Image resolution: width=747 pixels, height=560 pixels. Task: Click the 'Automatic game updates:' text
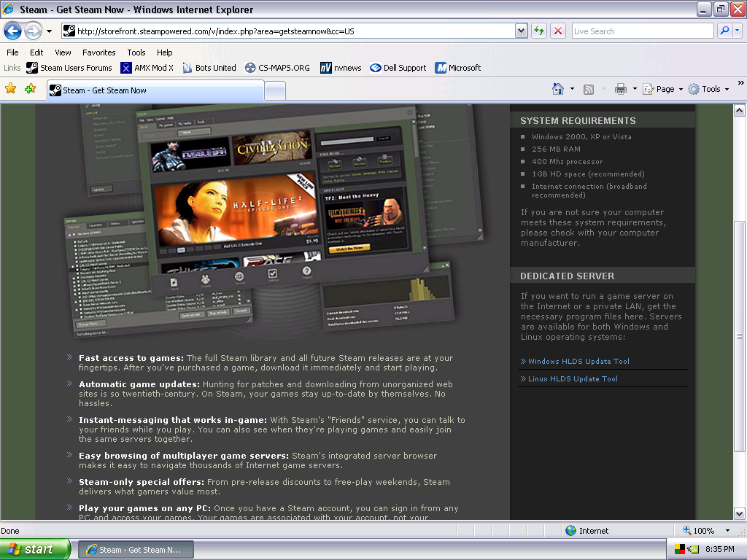139,384
